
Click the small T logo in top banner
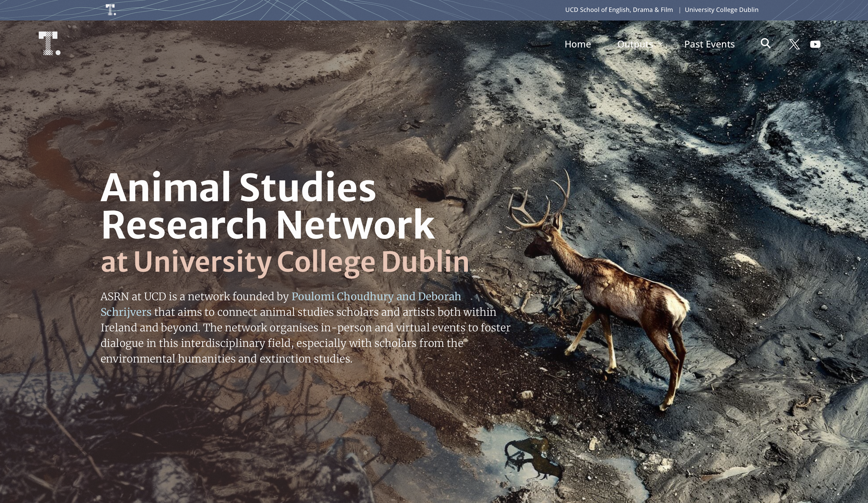111,10
